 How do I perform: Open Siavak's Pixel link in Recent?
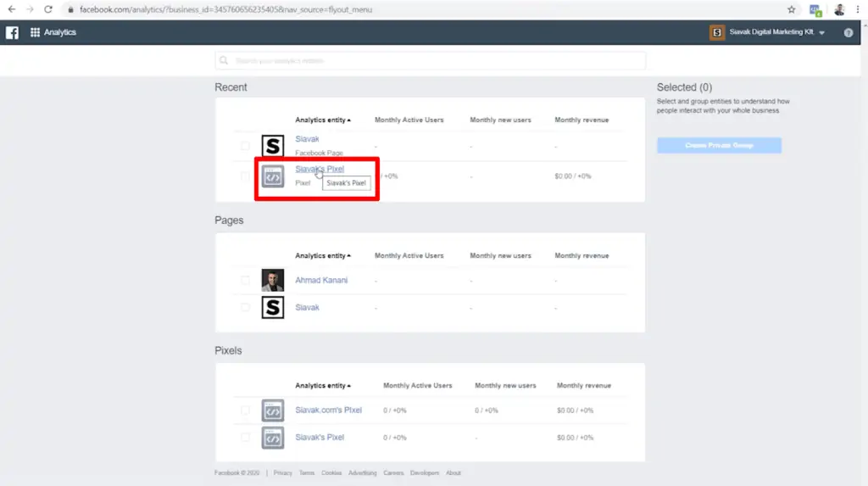(320, 169)
